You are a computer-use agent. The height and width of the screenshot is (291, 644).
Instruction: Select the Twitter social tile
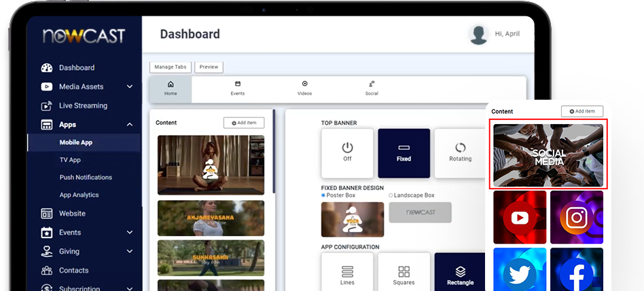[x=520, y=269]
